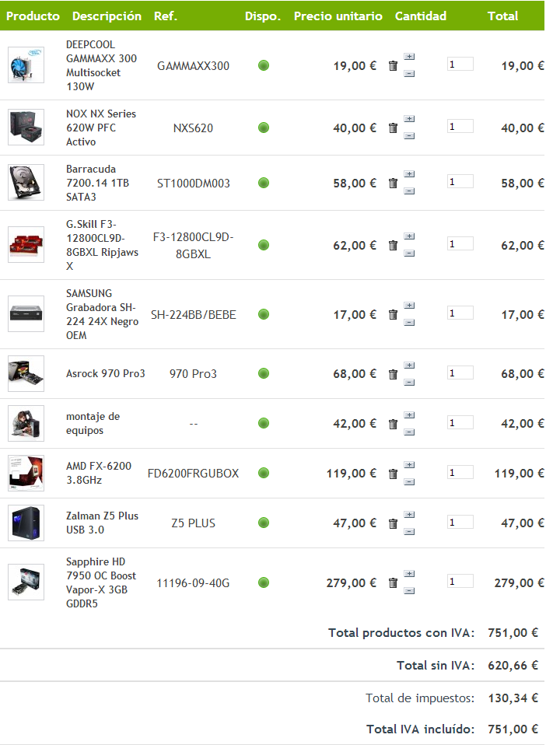
Task: Increase quantity of AMD FX-6200 processor
Action: click(x=409, y=465)
